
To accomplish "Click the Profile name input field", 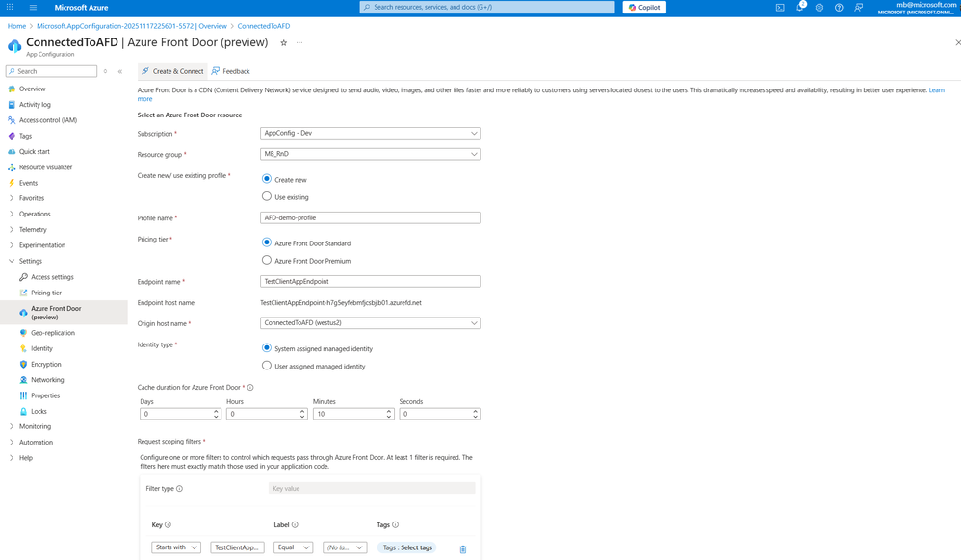I will tap(370, 217).
